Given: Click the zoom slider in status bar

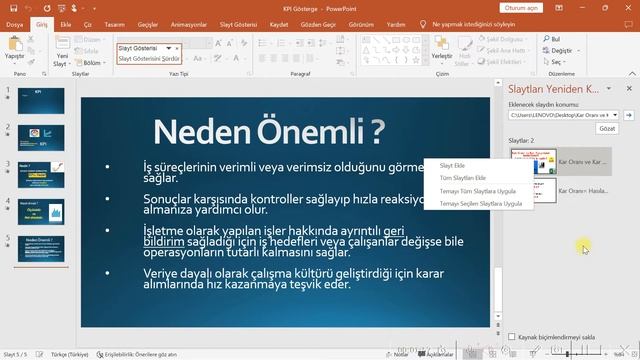Looking at the screenshot, I should tap(576, 354).
